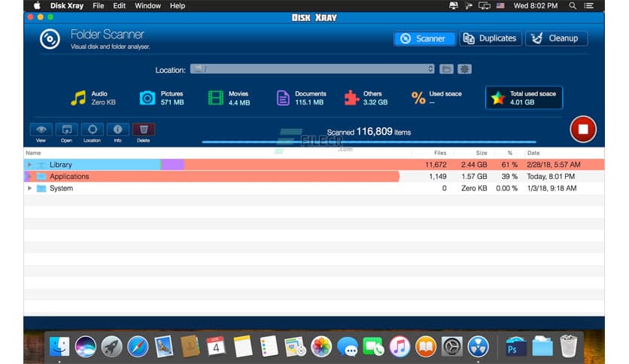Image resolution: width=629 pixels, height=364 pixels.
Task: Switch to the Scanner mode
Action: 424,38
